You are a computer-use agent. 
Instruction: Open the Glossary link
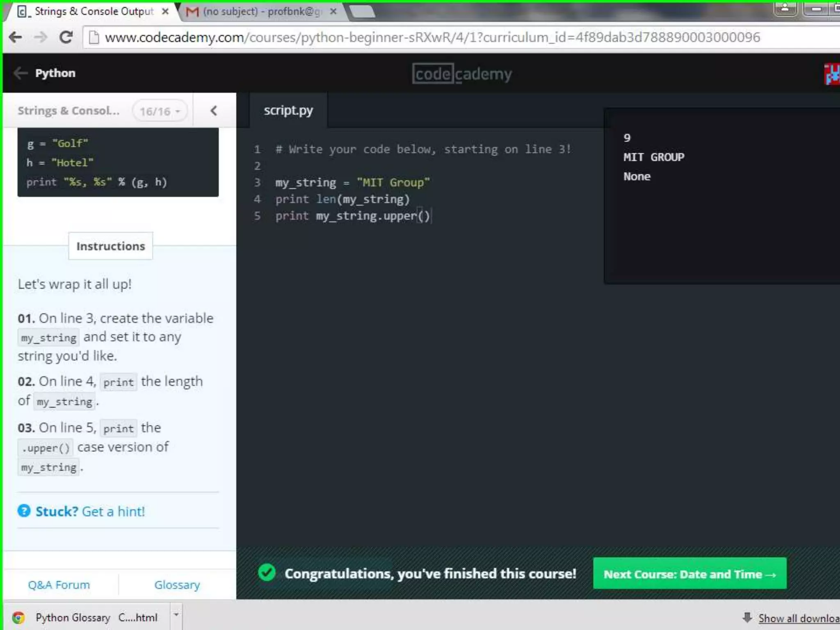(177, 584)
